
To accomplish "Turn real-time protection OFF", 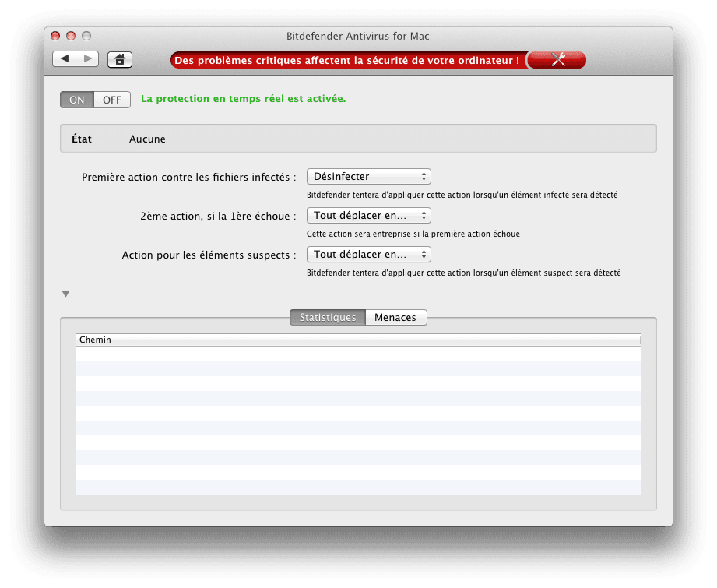I will click(x=112, y=100).
